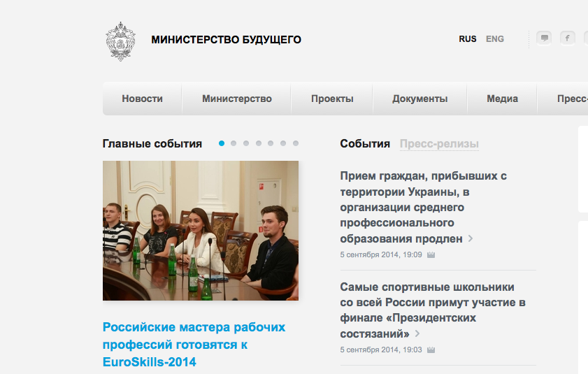Click the Главные события heading

[x=152, y=144]
